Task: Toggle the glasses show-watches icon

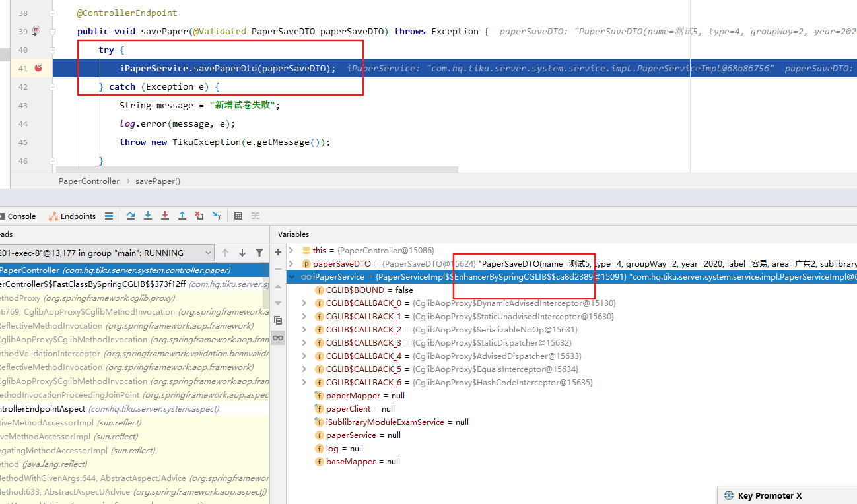Action: click(x=278, y=338)
